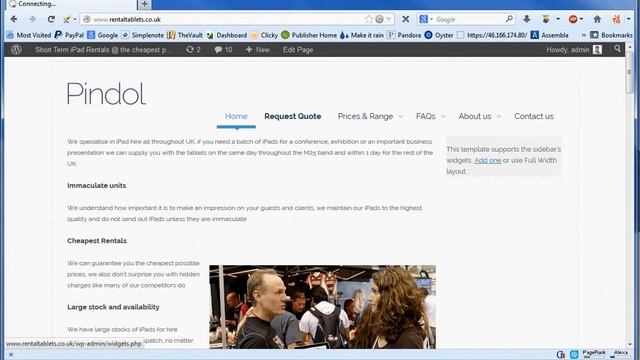Open the Most Visited bookmarks folder

[x=29, y=35]
